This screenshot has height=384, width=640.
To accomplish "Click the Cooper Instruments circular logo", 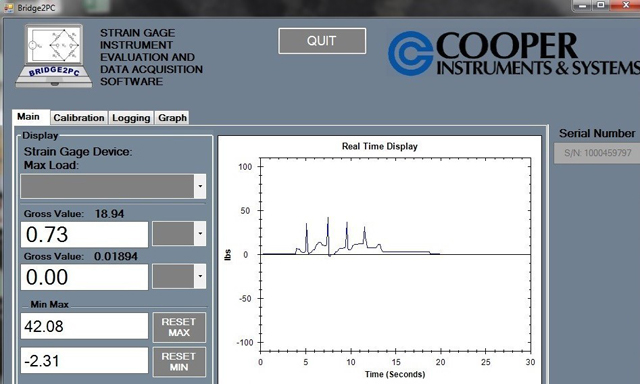I will point(410,53).
